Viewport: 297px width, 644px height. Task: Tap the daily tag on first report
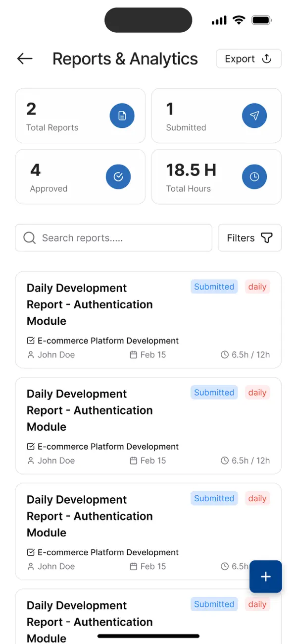click(257, 287)
